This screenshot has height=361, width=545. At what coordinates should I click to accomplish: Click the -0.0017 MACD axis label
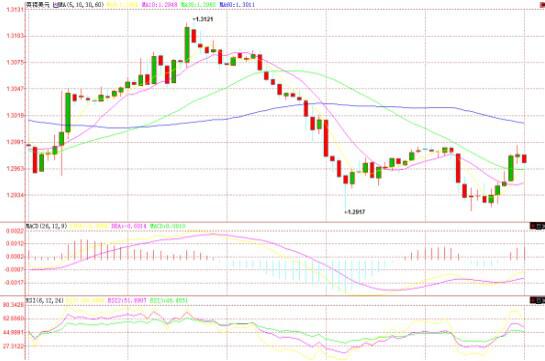15,283
